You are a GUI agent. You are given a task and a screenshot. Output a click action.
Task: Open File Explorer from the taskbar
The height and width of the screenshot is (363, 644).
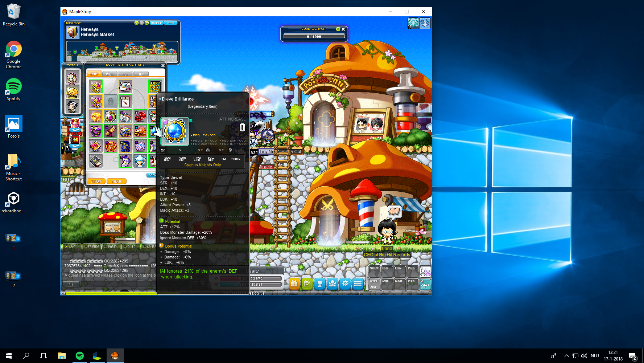(62, 356)
